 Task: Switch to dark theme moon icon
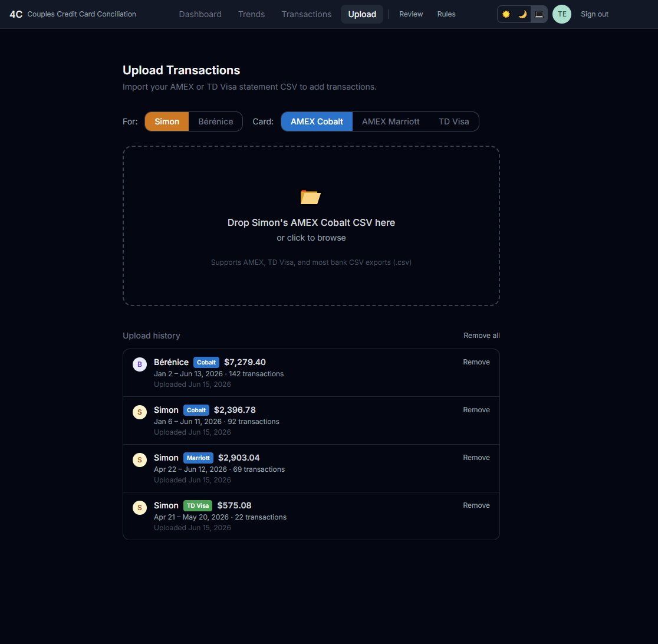522,14
